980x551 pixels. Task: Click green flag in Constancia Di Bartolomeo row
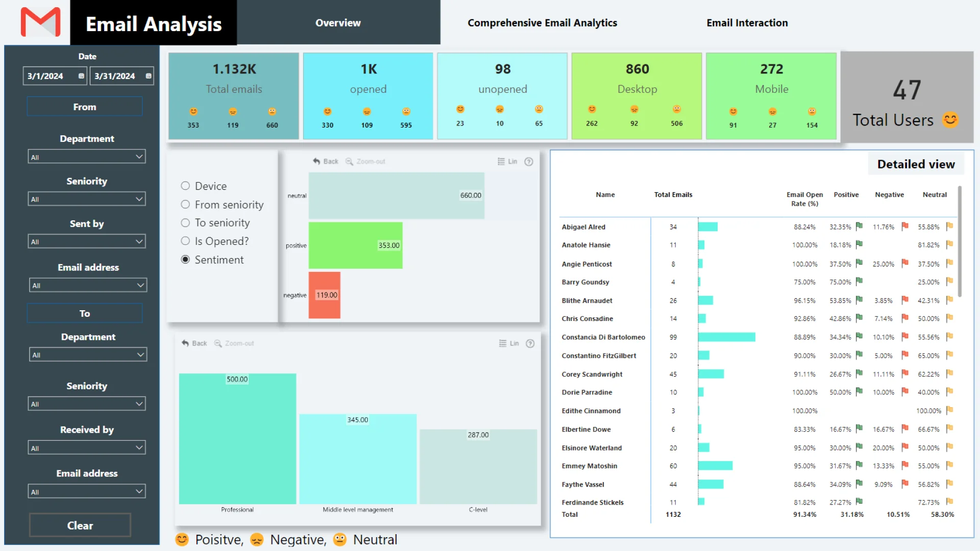tap(859, 337)
